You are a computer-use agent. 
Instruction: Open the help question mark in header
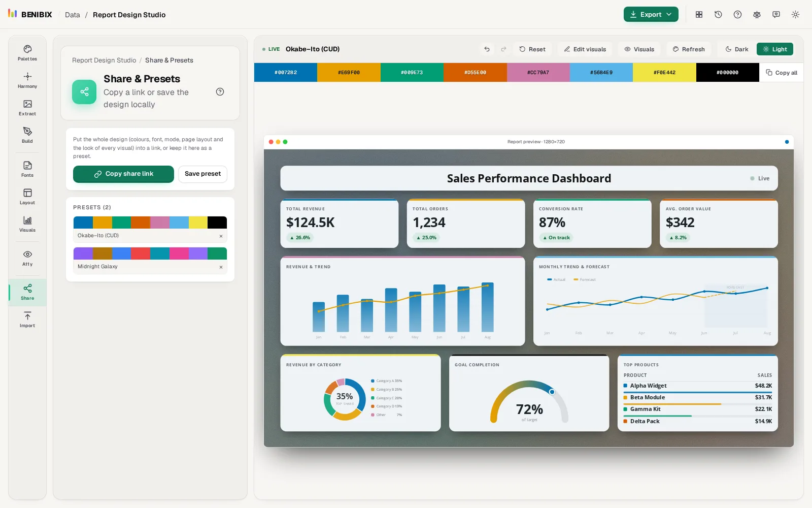[737, 15]
